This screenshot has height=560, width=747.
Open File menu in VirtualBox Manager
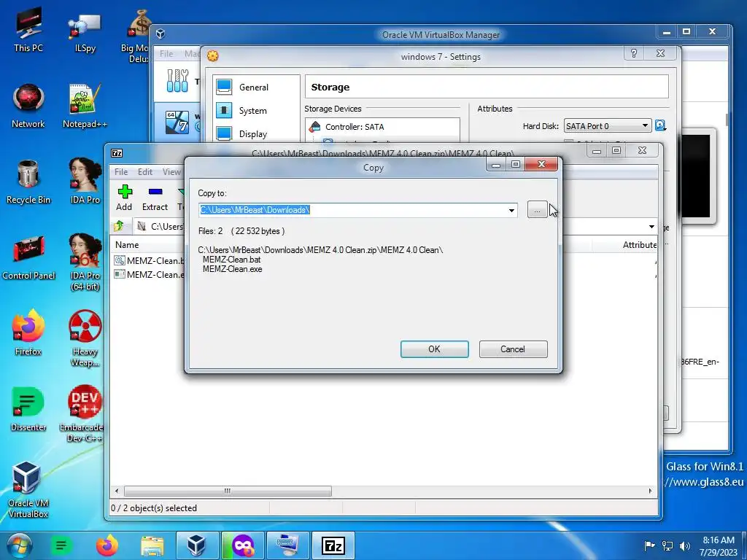(x=166, y=54)
